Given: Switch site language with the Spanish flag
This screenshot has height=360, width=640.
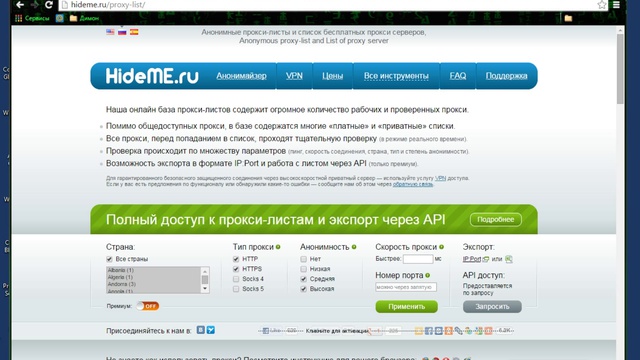Looking at the screenshot, I should [134, 32].
